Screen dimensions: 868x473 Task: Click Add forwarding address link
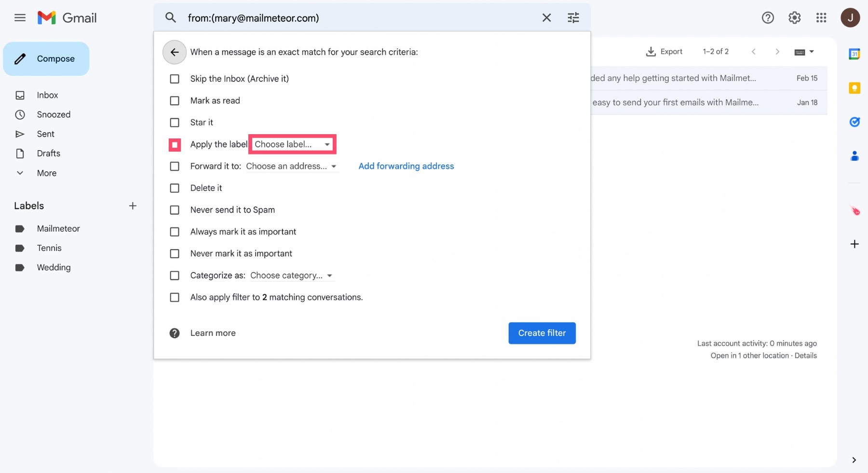coord(406,166)
